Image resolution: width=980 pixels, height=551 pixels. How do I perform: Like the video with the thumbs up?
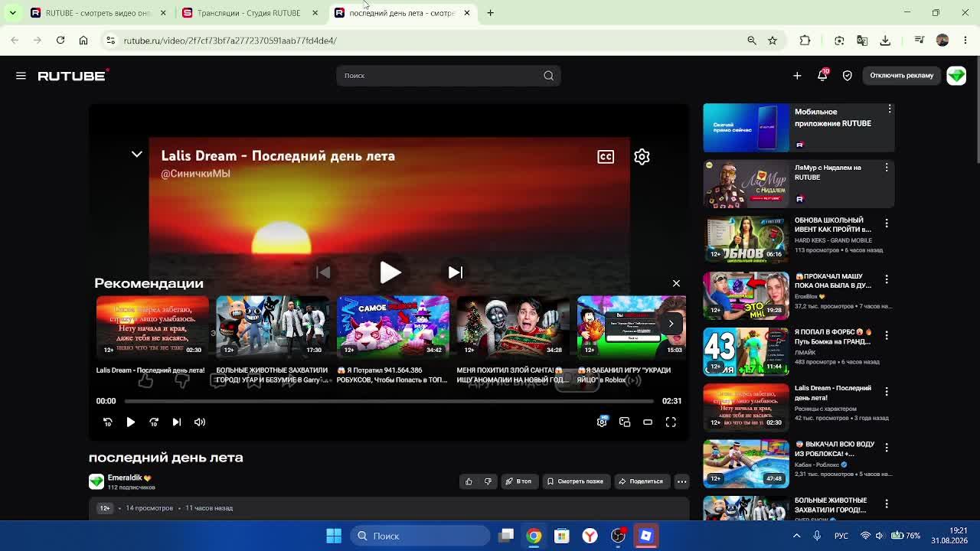coord(469,481)
